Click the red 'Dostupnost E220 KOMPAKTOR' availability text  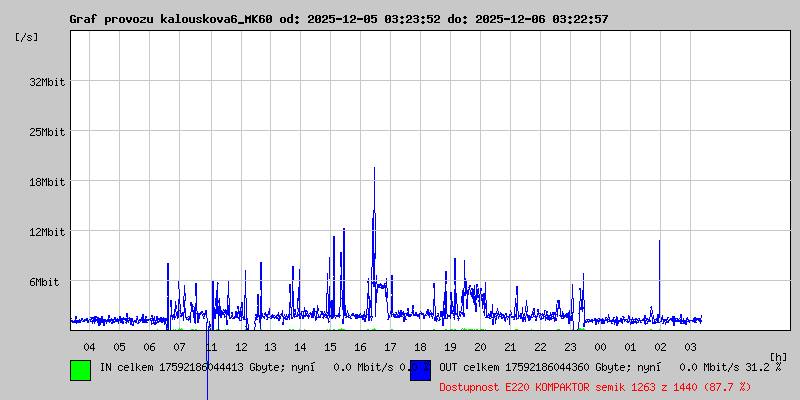tap(595, 386)
